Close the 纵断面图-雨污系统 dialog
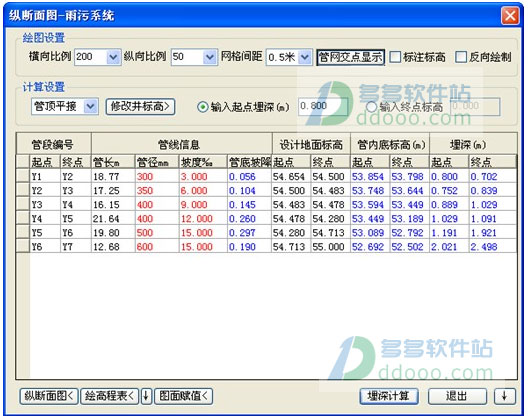Viewport: 528px width, 419px height. click(x=510, y=16)
